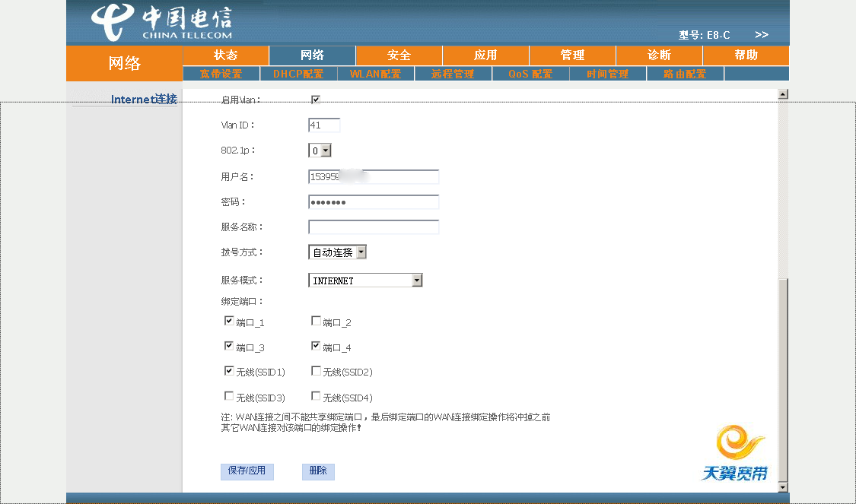Click the empty 服务名称 field
The image size is (856, 504).
click(374, 227)
